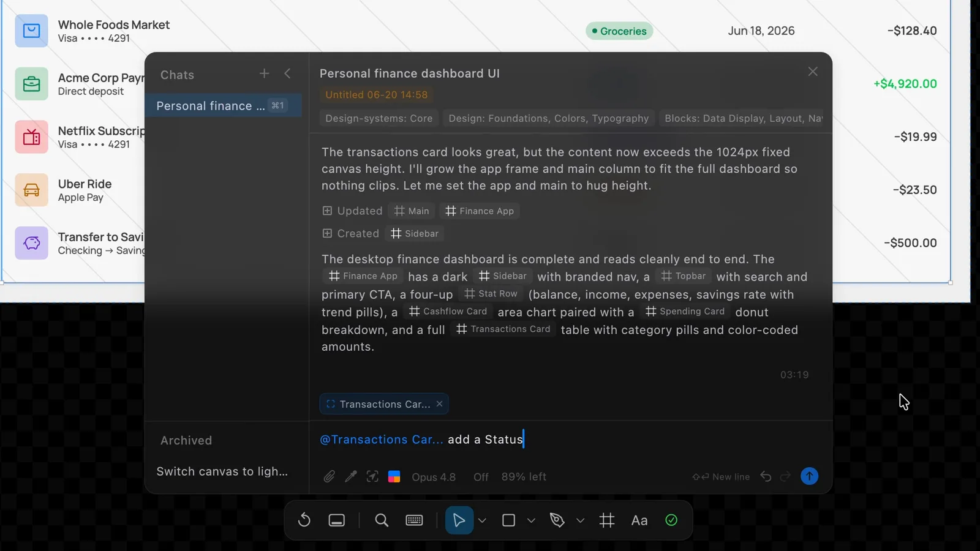
Task: Click the Blocks: Data Display tag
Action: 742,118
